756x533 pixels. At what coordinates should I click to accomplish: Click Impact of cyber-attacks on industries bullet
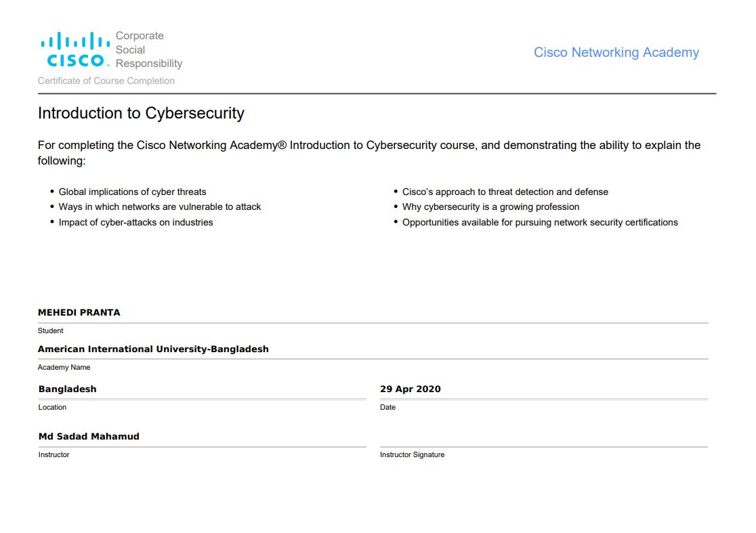coord(135,222)
